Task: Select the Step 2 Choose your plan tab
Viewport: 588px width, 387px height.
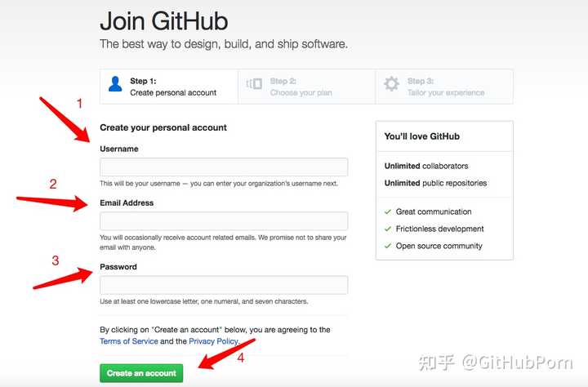Action: click(307, 87)
